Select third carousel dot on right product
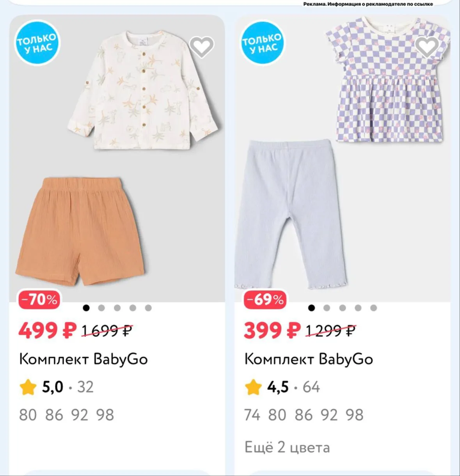 coord(343,308)
